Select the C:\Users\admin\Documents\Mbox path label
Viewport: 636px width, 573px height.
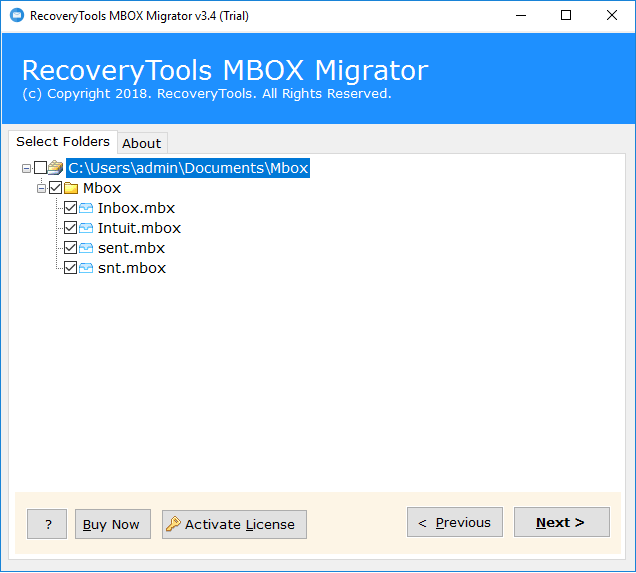188,168
